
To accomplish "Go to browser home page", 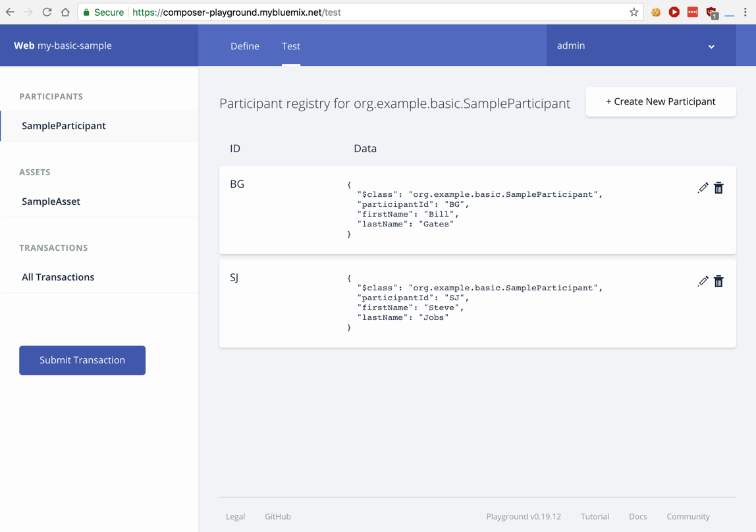I will pos(65,12).
